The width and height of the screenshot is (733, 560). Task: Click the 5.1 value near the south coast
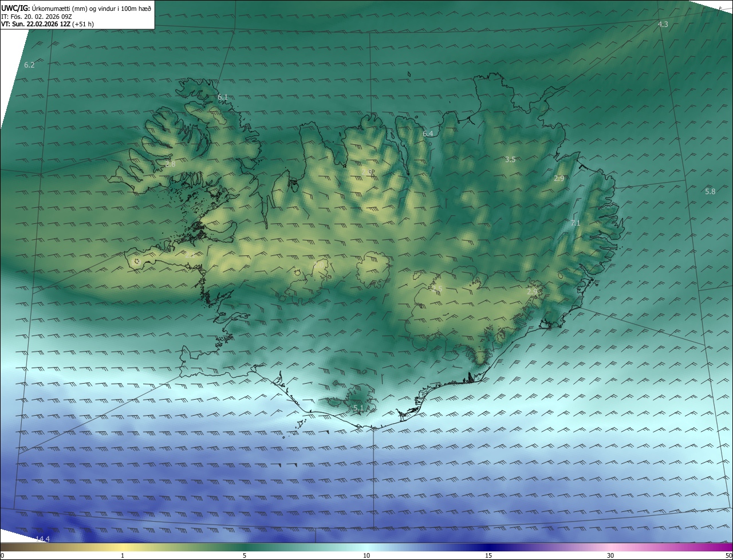click(x=358, y=408)
